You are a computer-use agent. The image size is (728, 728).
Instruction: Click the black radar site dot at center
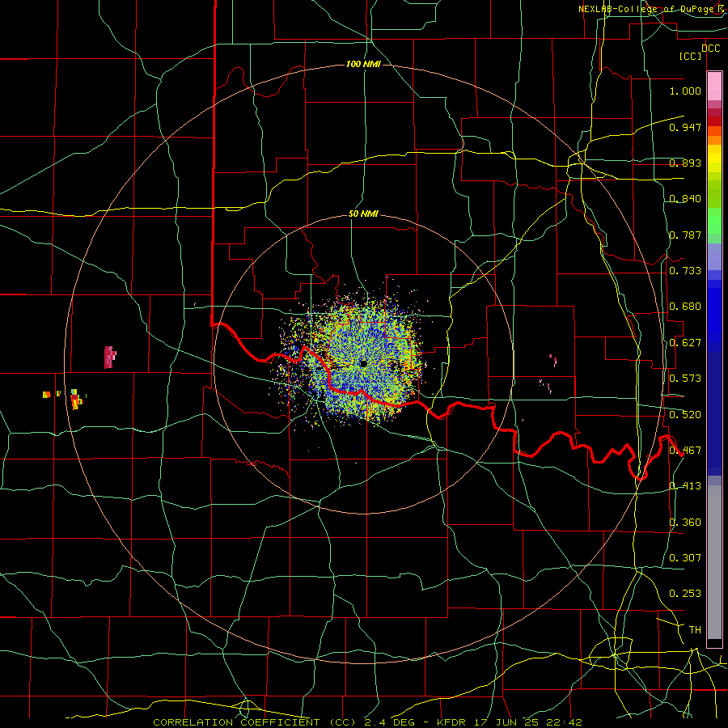pos(363,363)
